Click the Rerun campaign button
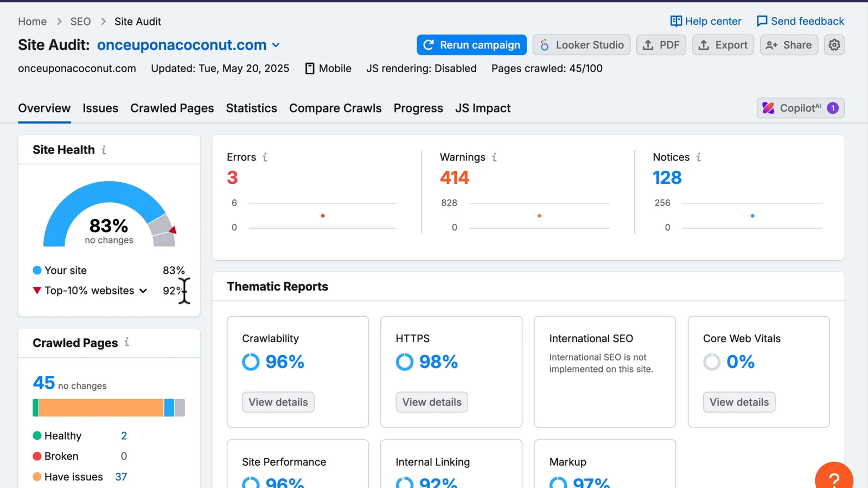 471,45
